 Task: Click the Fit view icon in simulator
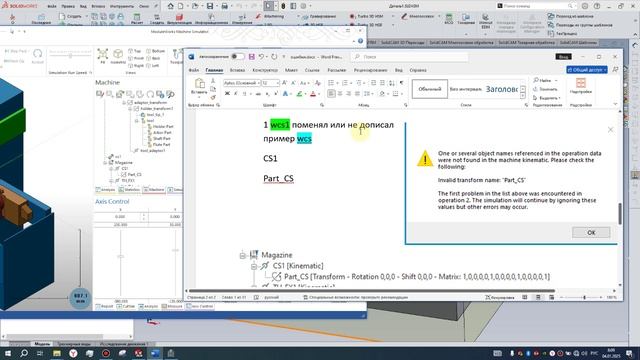coord(102,55)
